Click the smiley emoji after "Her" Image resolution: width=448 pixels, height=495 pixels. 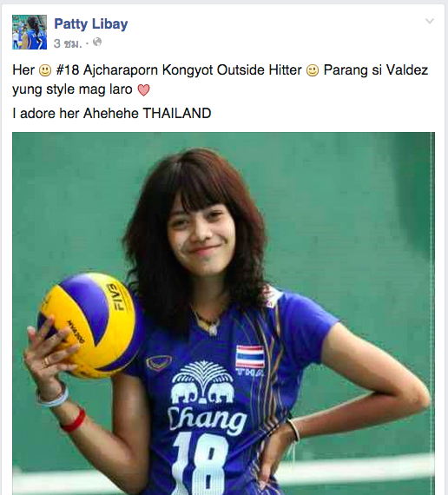(45, 70)
